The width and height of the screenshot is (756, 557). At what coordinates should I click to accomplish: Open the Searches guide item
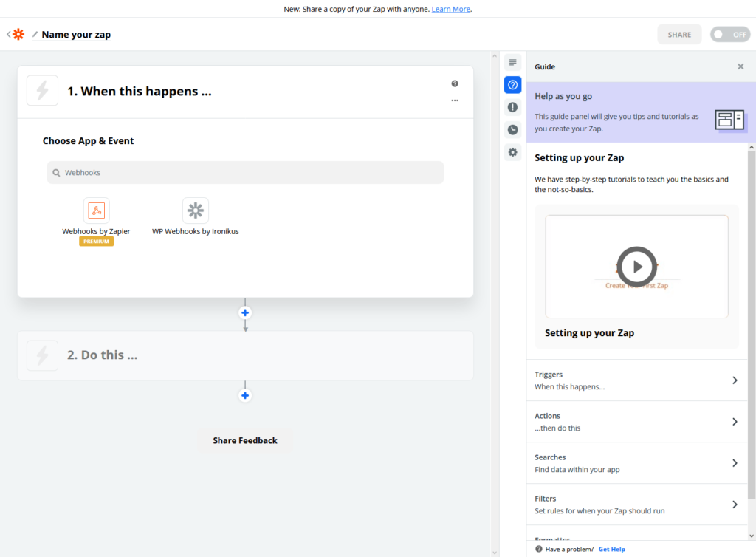(636, 463)
